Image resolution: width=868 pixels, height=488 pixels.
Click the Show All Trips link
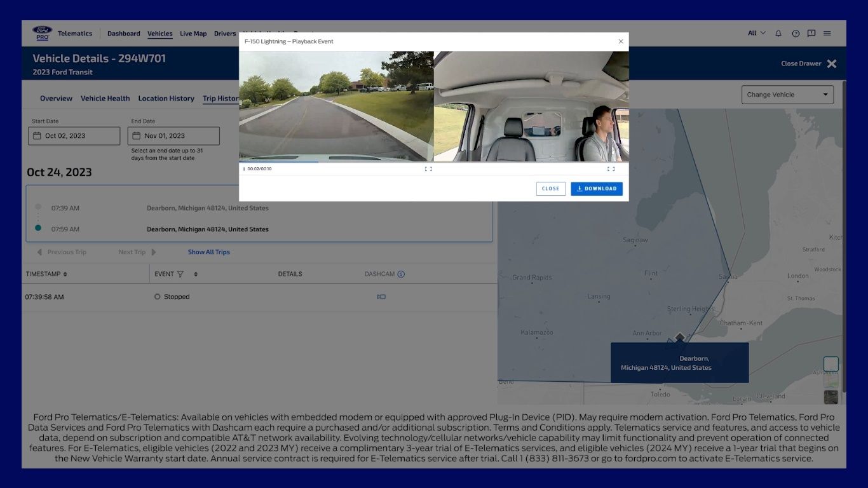click(209, 252)
